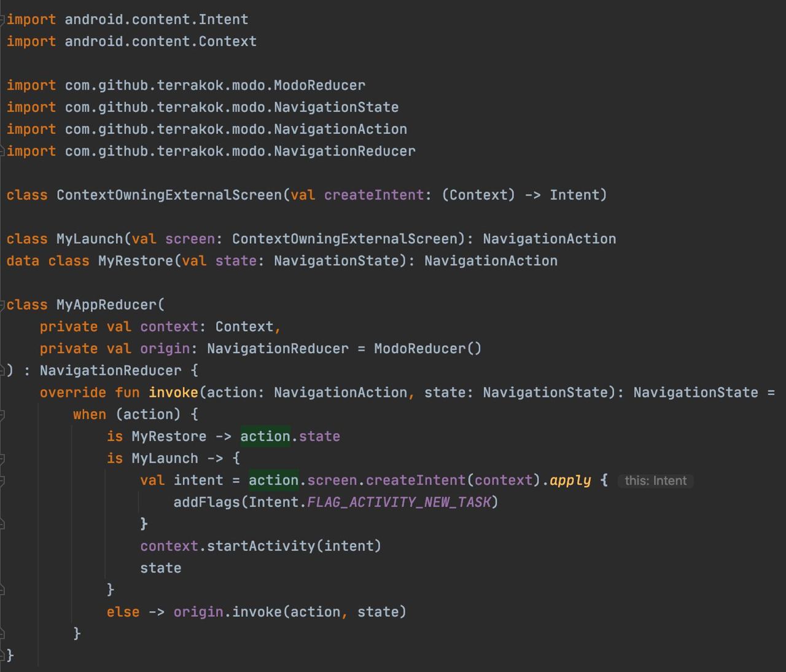Click the 'ModoReducer()' constructor call

(x=428, y=349)
